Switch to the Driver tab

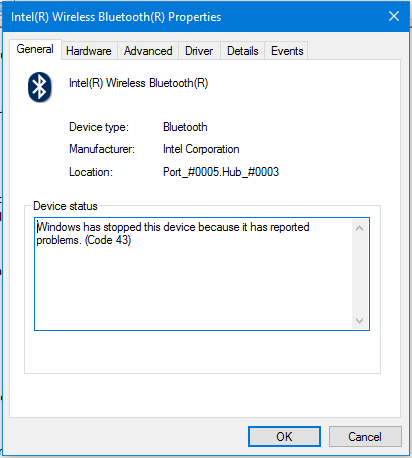click(199, 51)
